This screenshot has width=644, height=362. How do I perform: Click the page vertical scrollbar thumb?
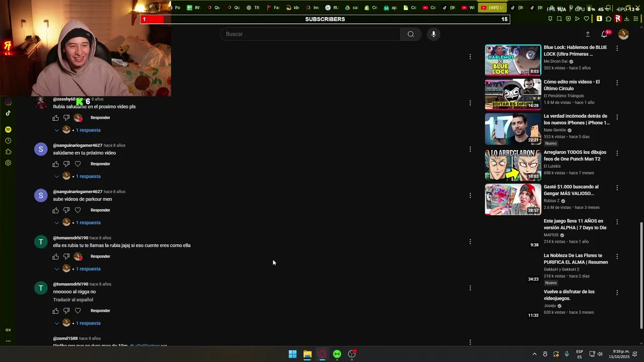[x=641, y=276]
